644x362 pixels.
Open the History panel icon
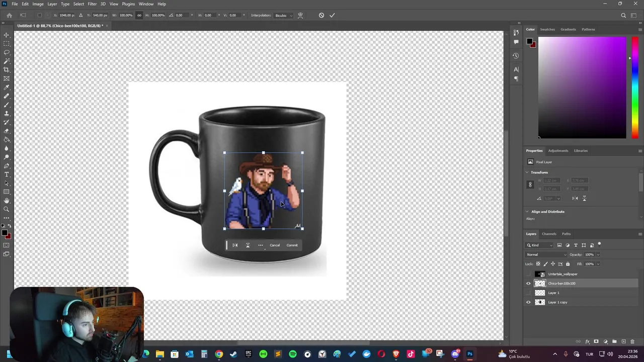[516, 55]
